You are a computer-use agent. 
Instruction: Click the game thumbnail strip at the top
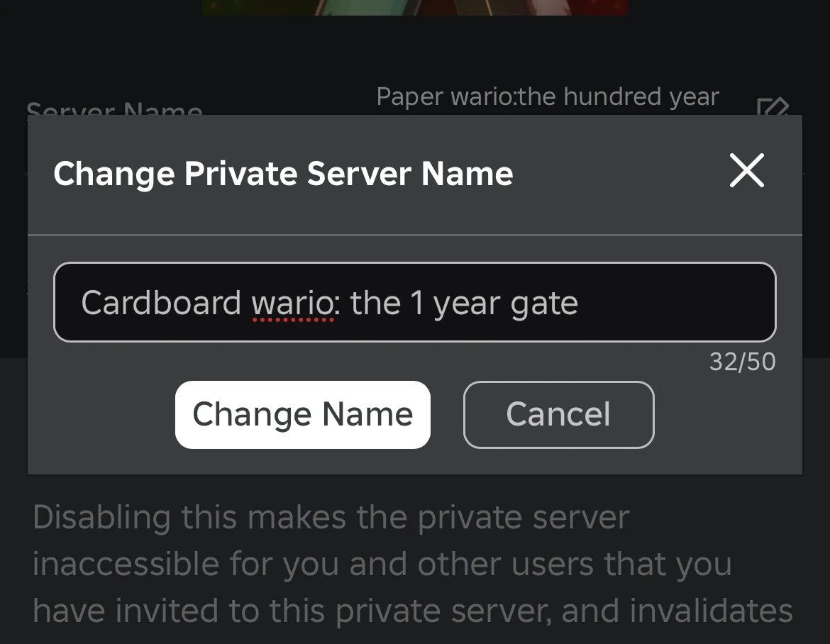click(415, 7)
